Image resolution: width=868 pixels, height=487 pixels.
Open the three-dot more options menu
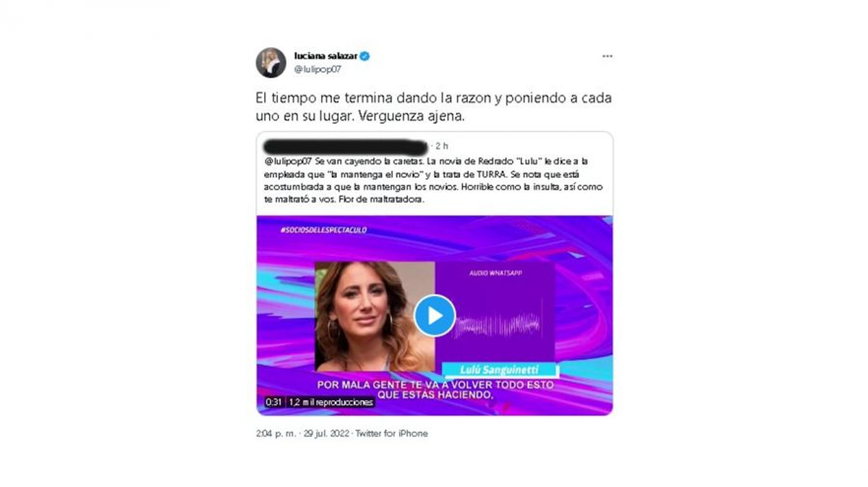[607, 56]
